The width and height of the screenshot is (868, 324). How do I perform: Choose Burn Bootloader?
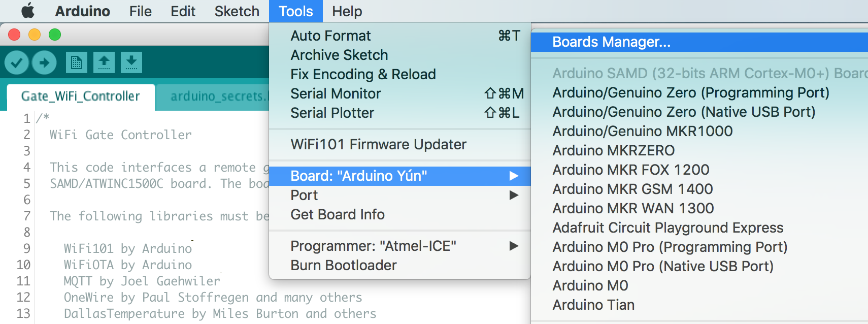400,265
